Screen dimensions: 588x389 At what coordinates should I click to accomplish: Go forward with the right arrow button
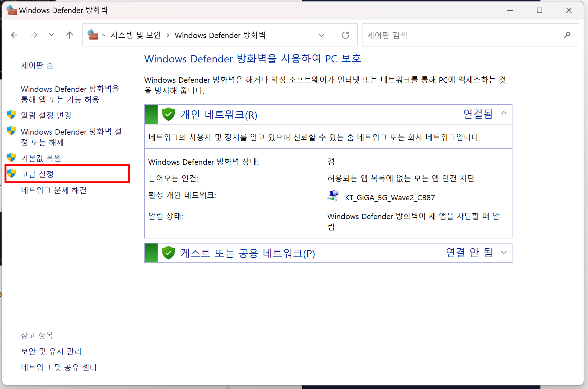click(x=34, y=35)
